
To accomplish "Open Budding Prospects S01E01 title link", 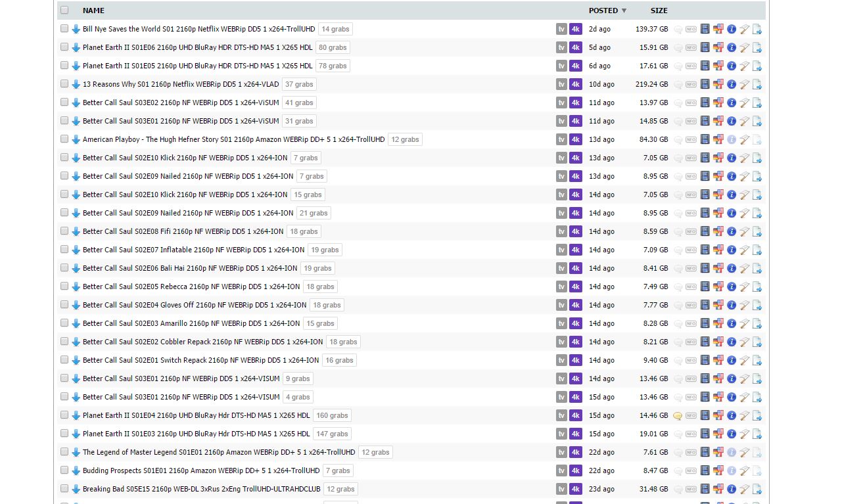I will (x=201, y=470).
